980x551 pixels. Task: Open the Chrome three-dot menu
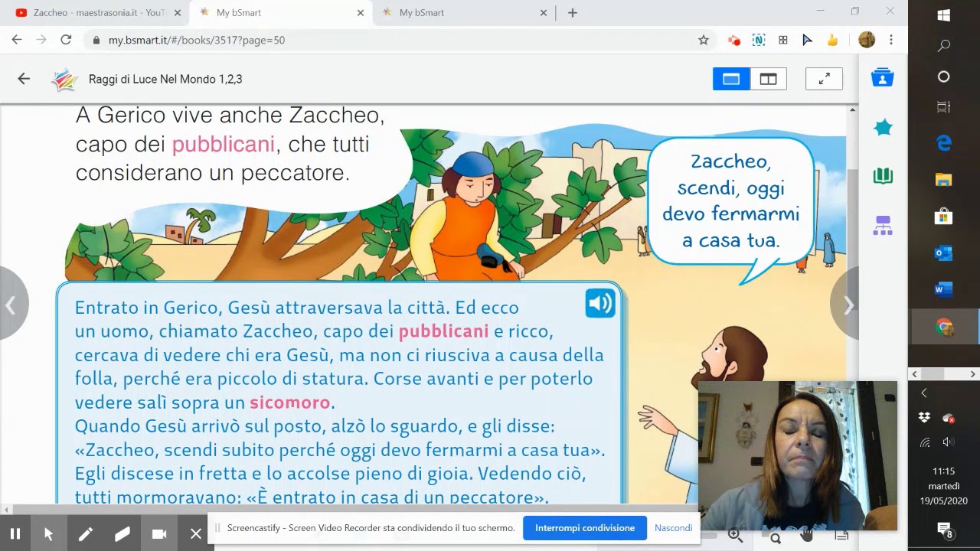pos(891,40)
